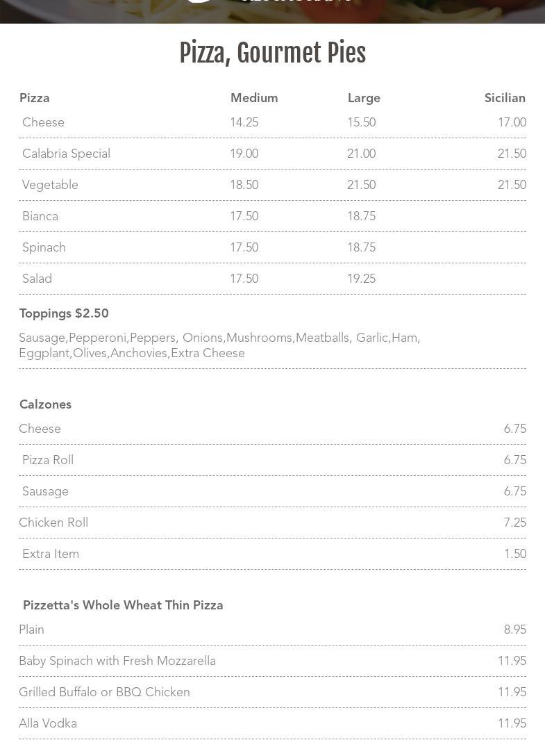The height and width of the screenshot is (756, 545).
Task: Select the Vegetable pizza item
Action: (x=50, y=185)
